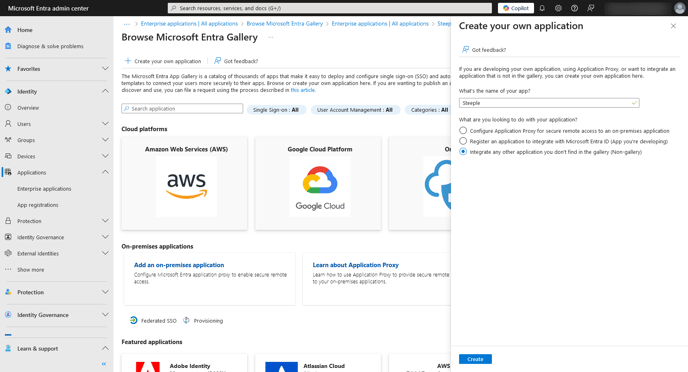
Task: Click the Favorites star icon
Action: [x=8, y=69]
